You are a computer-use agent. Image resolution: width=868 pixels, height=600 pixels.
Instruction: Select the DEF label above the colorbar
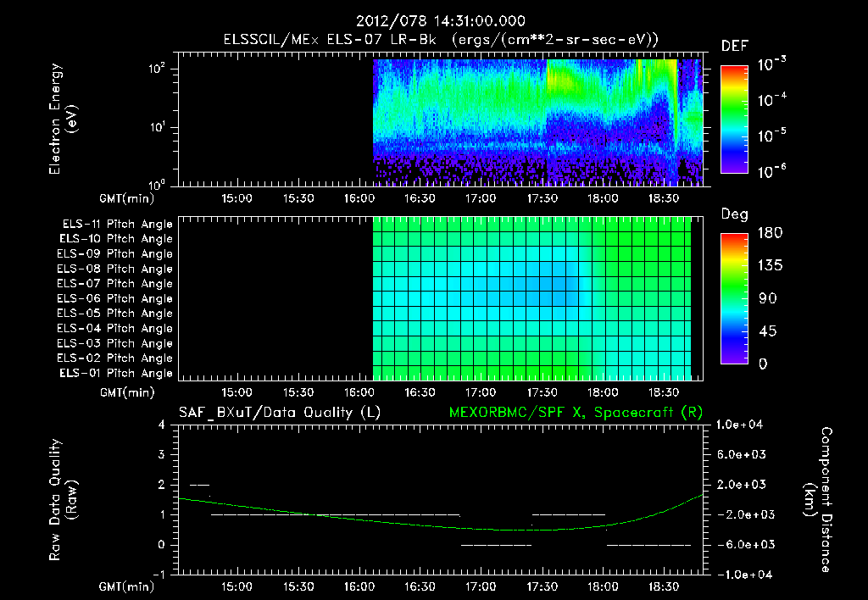point(735,46)
